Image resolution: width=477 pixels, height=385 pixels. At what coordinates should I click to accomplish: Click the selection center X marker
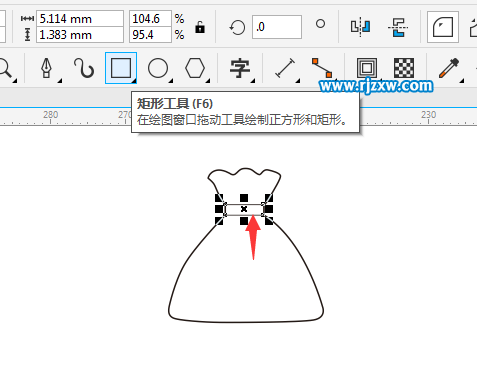click(244, 209)
